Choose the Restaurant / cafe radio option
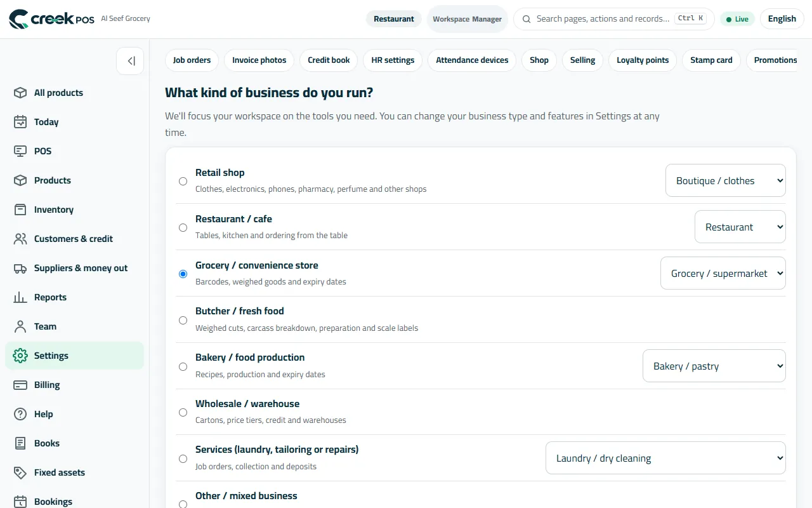This screenshot has height=508, width=812. click(183, 227)
